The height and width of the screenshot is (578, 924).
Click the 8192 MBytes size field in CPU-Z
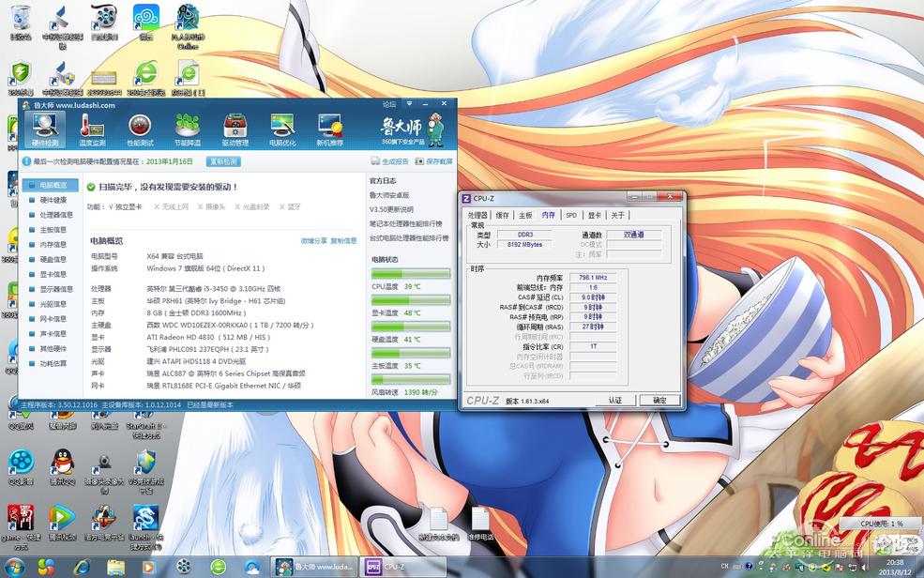coord(524,245)
